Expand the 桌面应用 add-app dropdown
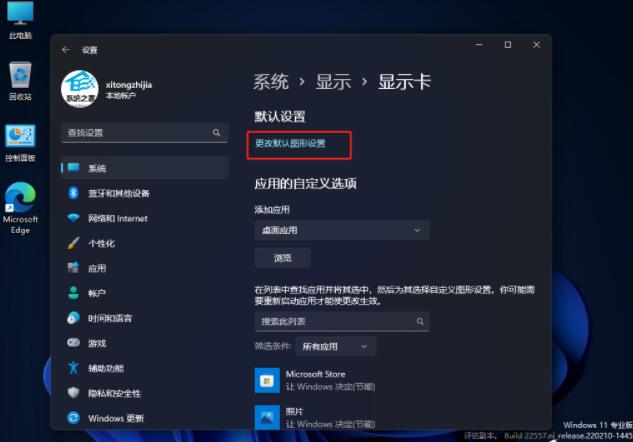 [x=341, y=230]
